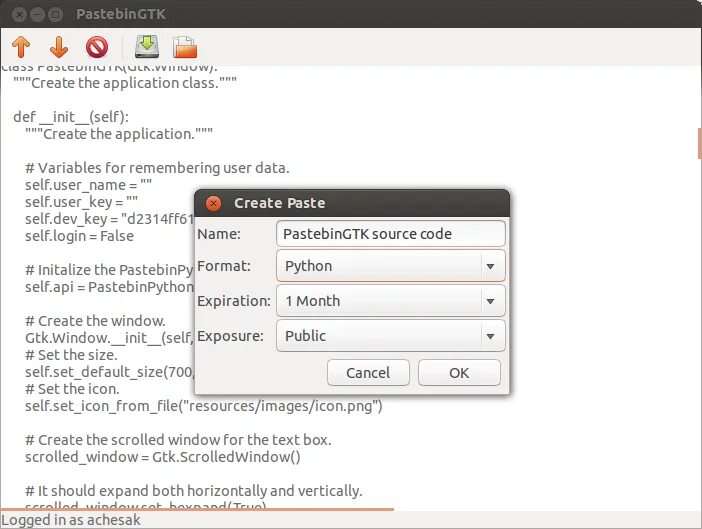Click the 'Name:' label in dialog
Image resolution: width=702 pixels, height=529 pixels.
point(218,234)
